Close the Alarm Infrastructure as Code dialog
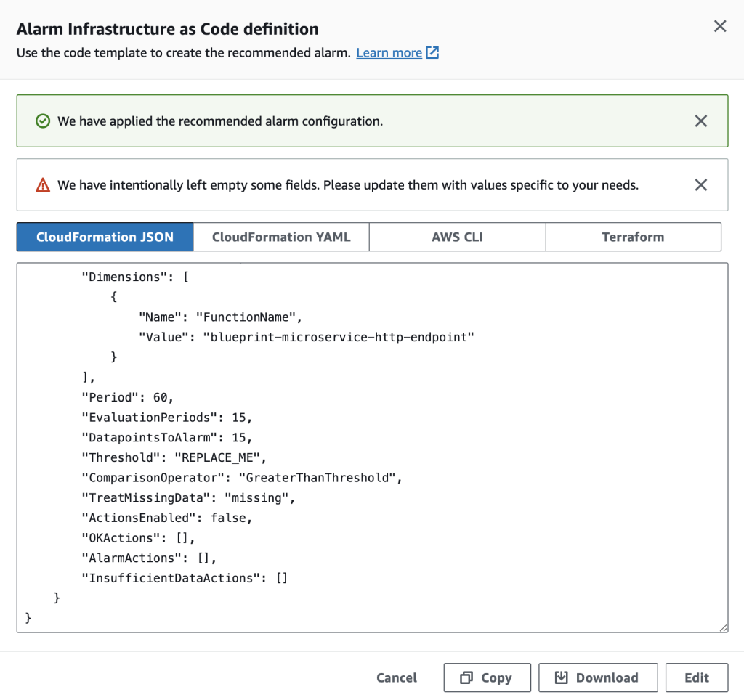The image size is (744, 700). pyautogui.click(x=720, y=27)
